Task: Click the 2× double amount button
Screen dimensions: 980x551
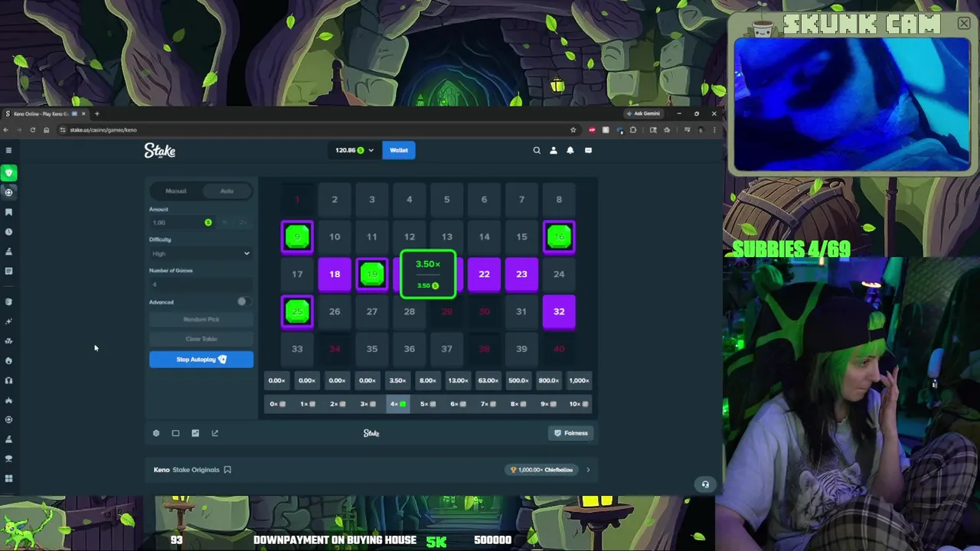Action: click(x=243, y=223)
